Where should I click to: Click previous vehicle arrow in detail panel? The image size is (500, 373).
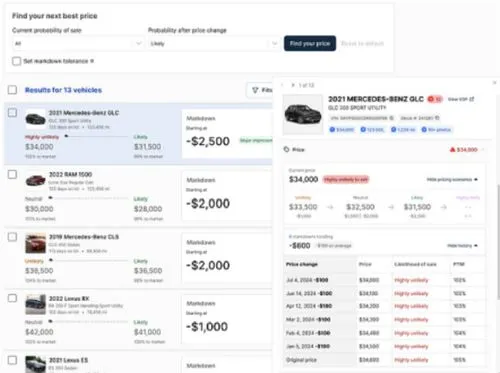click(282, 85)
